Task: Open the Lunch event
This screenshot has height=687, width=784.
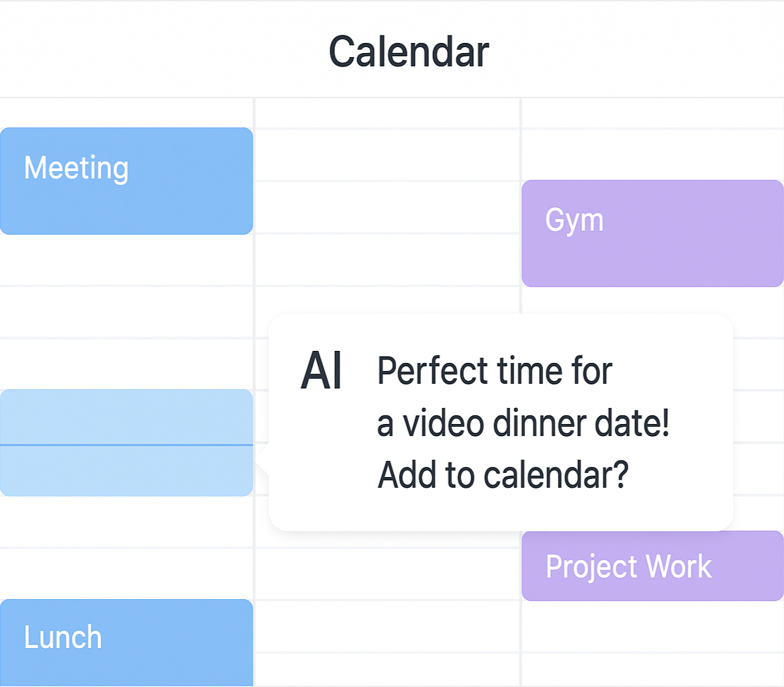Action: pyautogui.click(x=126, y=643)
